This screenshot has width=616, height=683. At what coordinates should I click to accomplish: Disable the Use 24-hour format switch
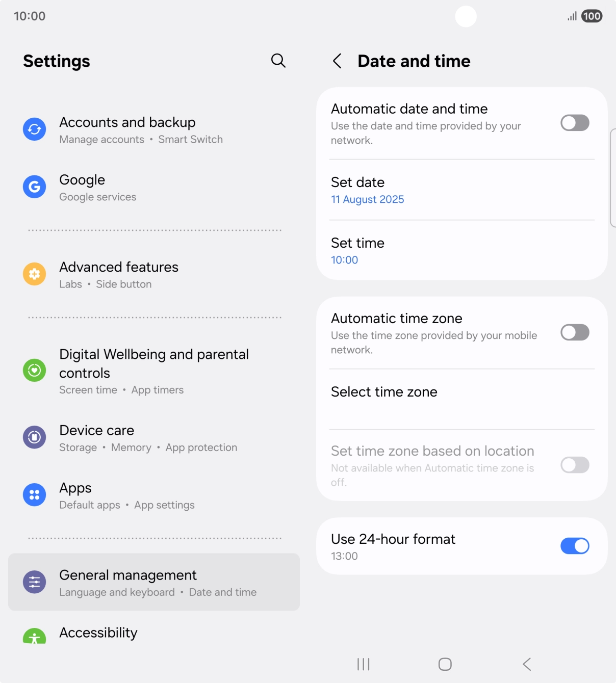tap(575, 546)
